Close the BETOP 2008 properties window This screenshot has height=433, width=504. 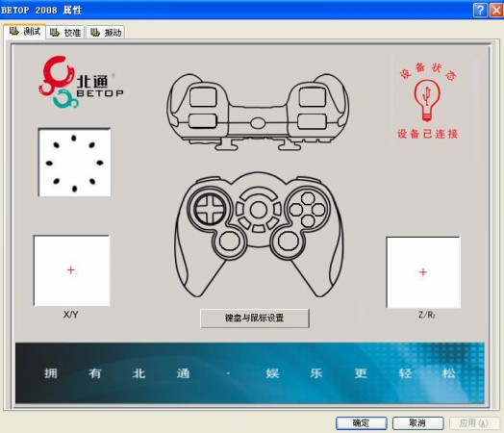(496, 10)
